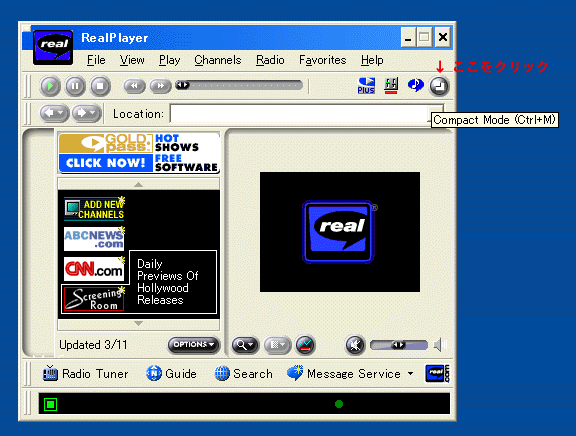Open the Radio menu
Image resolution: width=576 pixels, height=436 pixels.
click(x=270, y=60)
